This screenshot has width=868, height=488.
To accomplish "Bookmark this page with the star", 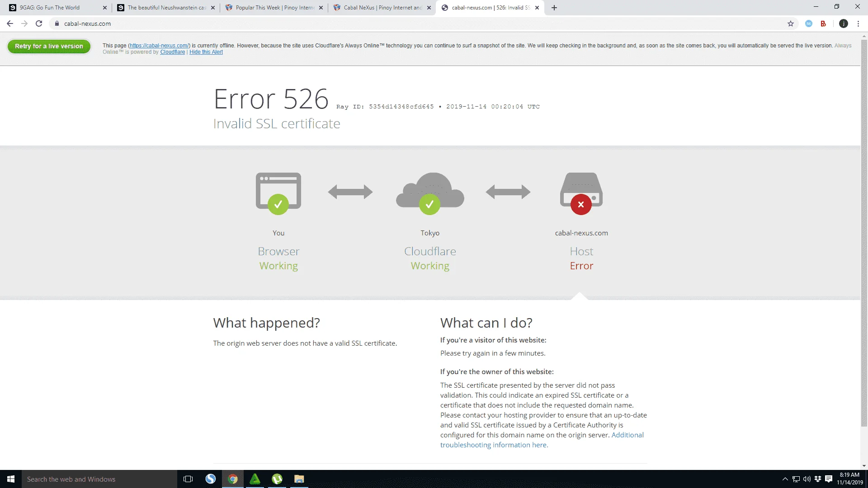I will point(791,23).
